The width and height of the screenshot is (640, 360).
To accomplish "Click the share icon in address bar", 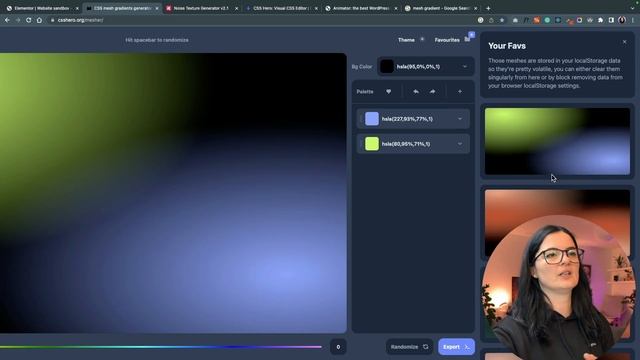I will 491,20.
